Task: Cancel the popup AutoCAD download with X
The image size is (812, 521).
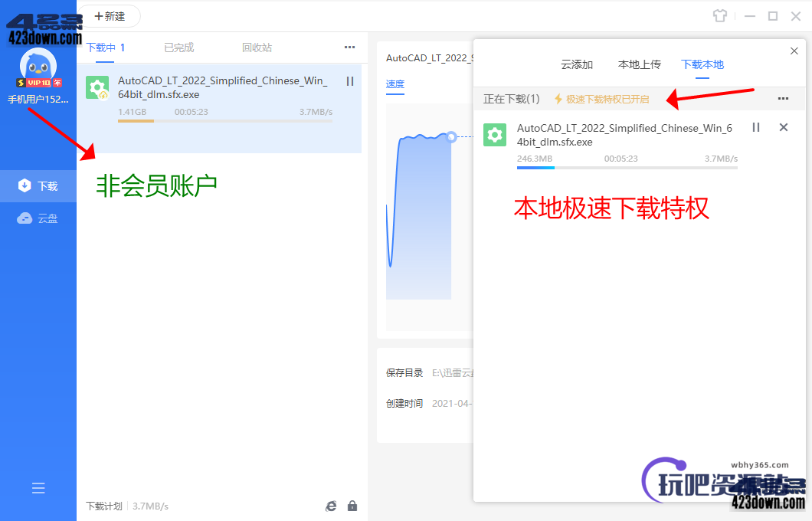Action: click(x=784, y=127)
